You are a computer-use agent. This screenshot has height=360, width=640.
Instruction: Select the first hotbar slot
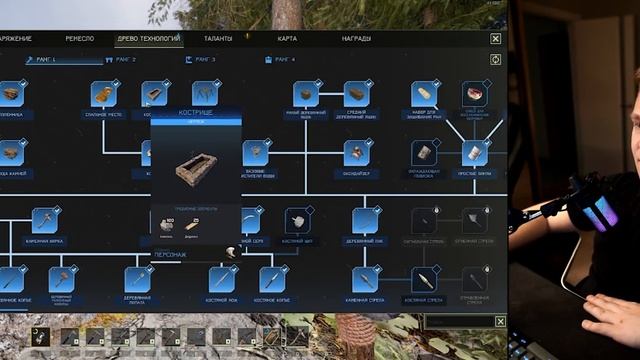[x=40, y=337]
